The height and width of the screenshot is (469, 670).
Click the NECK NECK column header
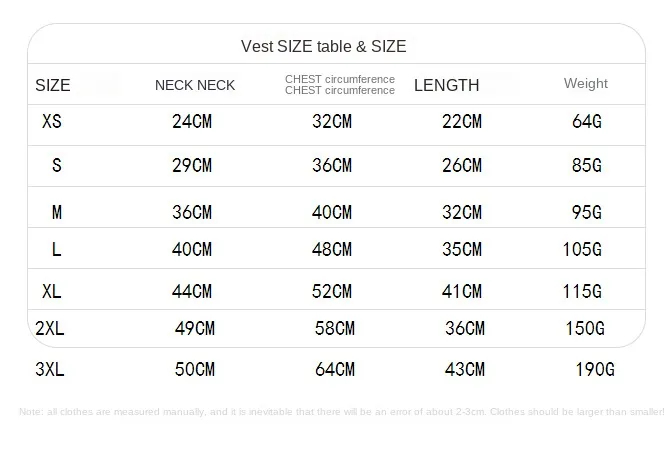tap(195, 85)
